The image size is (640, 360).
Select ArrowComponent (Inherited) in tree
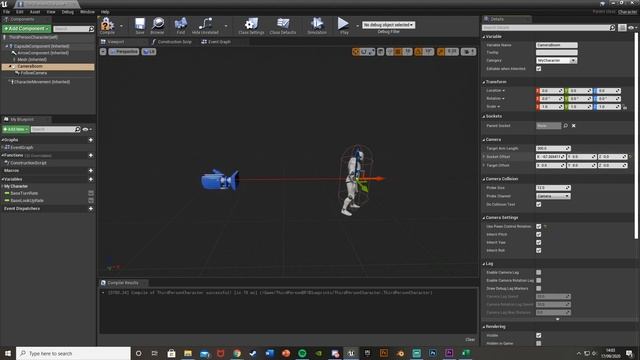tap(42, 53)
